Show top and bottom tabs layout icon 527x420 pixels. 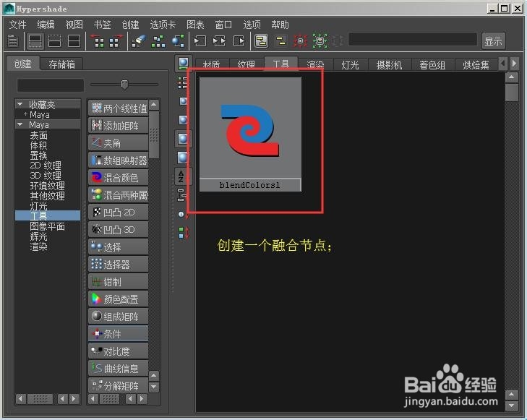[x=74, y=41]
